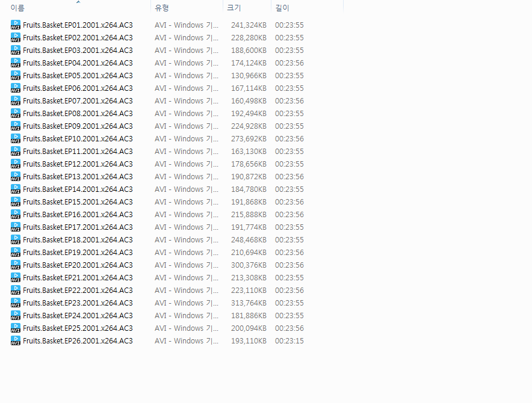This screenshot has width=532, height=403.
Task: Click the 300,376KB size entry for EP20
Action: pos(249,265)
